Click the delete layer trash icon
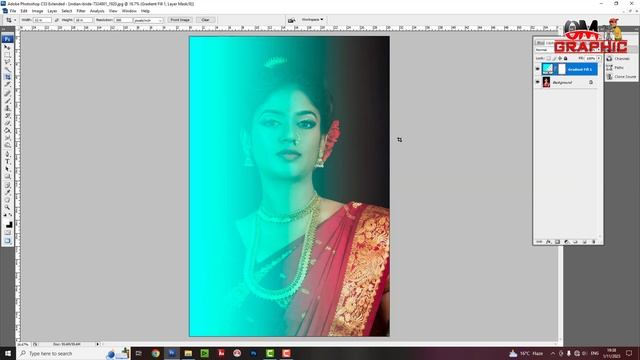 coord(593,242)
